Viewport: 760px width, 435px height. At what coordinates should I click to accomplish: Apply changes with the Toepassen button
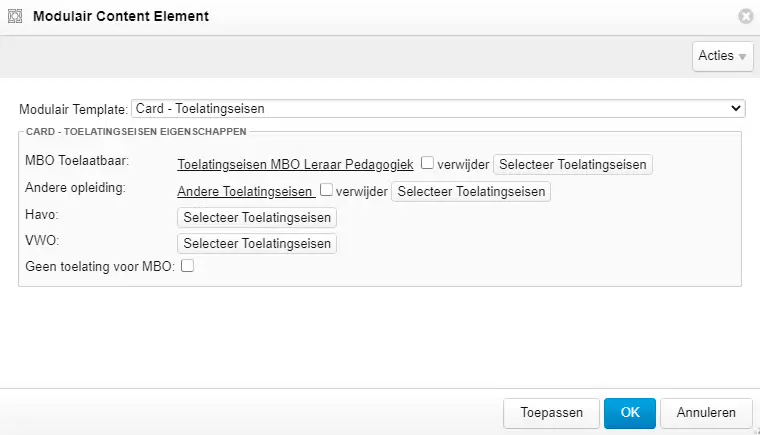click(x=551, y=412)
